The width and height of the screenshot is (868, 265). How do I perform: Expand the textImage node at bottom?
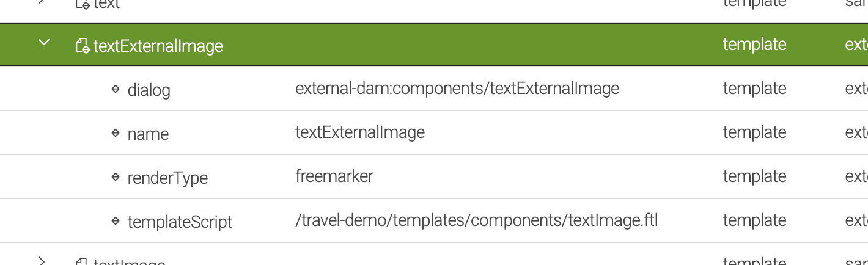click(42, 261)
